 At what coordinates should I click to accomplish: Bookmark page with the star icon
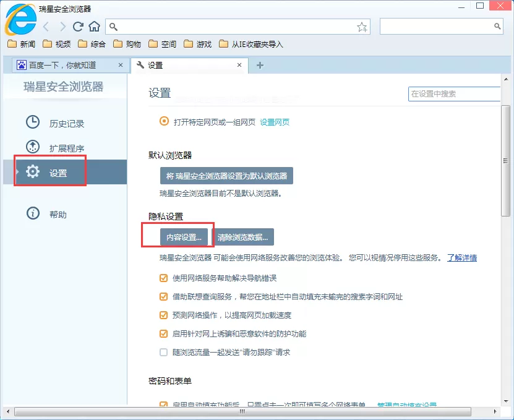click(x=362, y=27)
